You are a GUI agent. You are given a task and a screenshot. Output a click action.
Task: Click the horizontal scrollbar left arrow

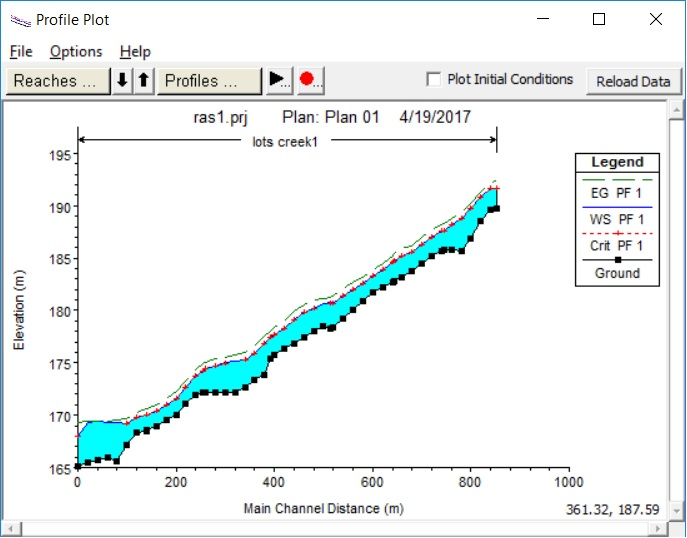(11, 528)
